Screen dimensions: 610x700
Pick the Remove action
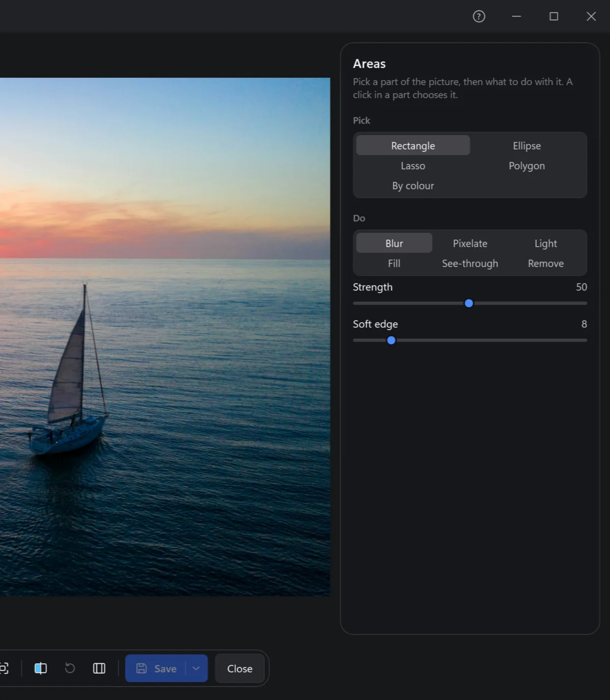pyautogui.click(x=546, y=264)
